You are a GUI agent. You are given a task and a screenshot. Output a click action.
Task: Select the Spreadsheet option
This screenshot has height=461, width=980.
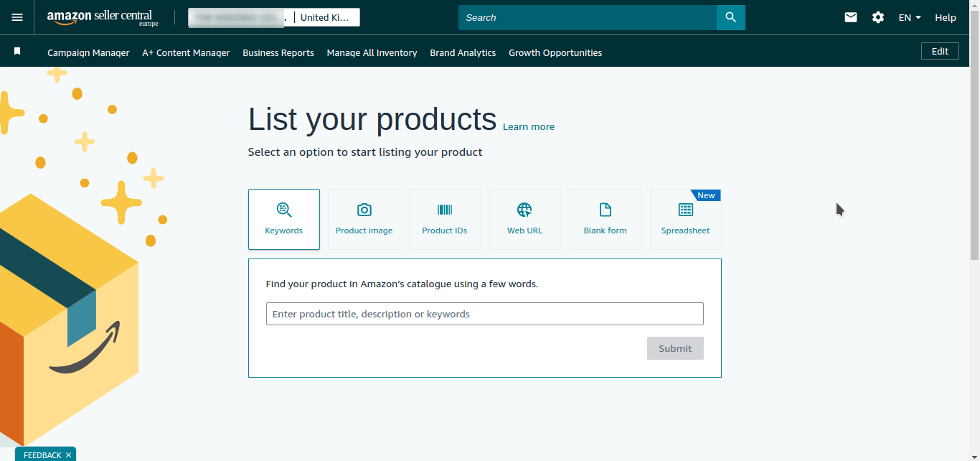[686, 219]
